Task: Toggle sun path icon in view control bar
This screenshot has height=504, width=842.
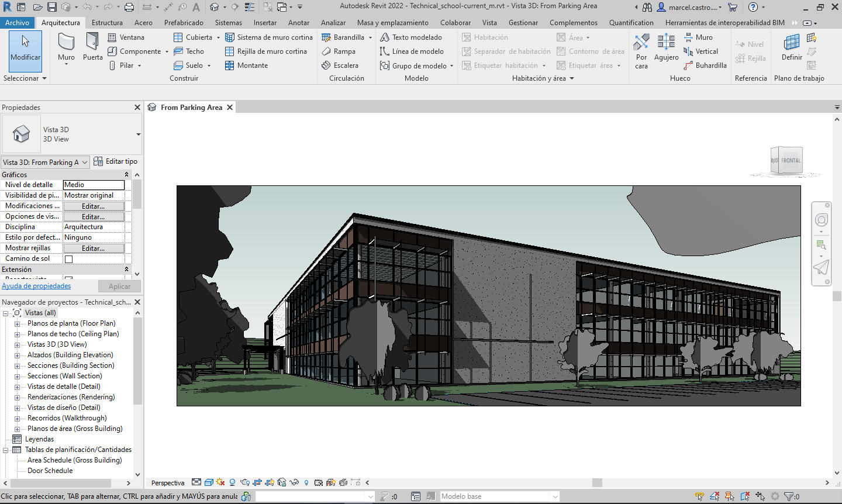Action: tap(220, 482)
